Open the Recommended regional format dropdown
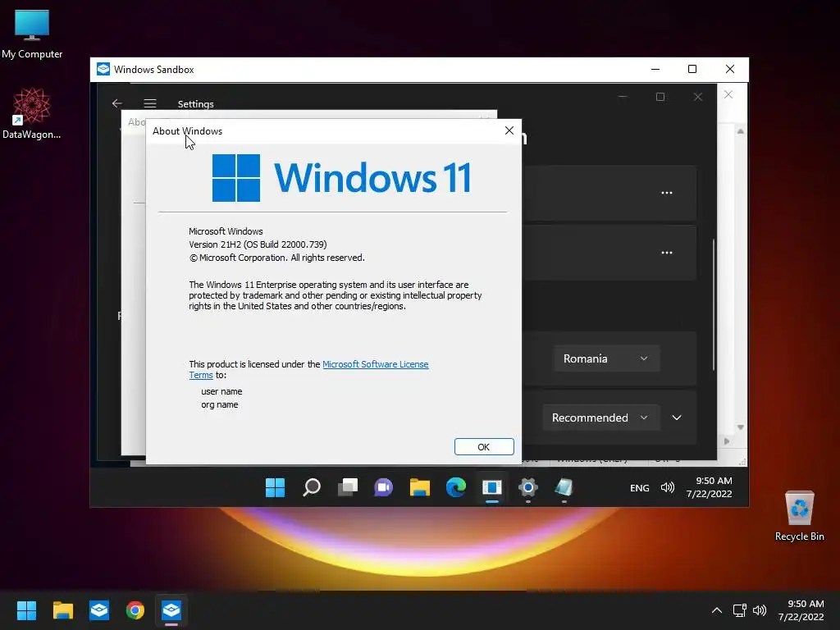Screen dimensions: 840x630 pyautogui.click(x=600, y=418)
